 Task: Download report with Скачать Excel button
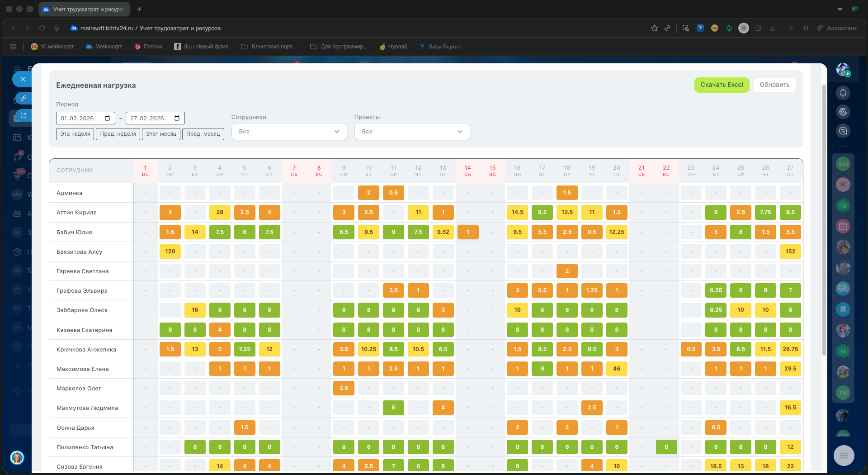(x=722, y=85)
